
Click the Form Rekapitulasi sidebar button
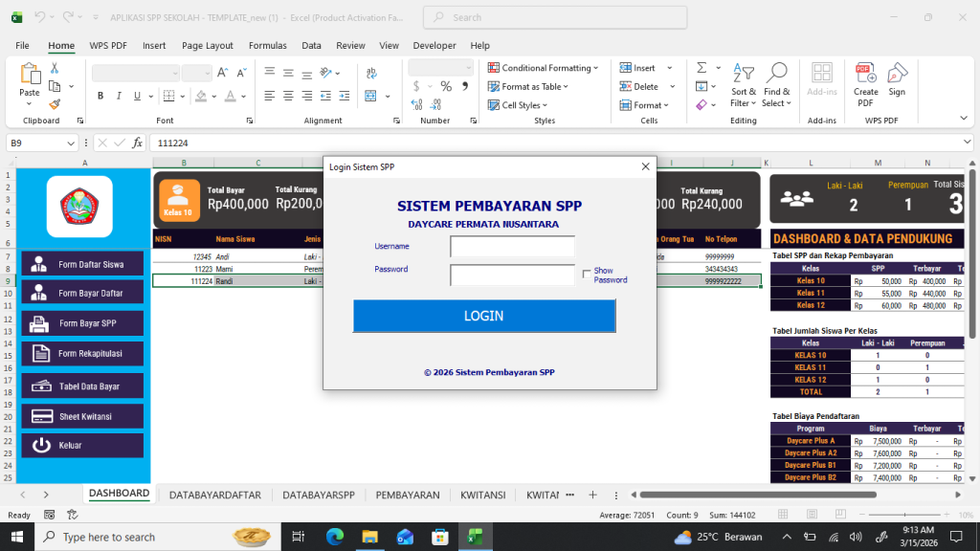pos(81,354)
